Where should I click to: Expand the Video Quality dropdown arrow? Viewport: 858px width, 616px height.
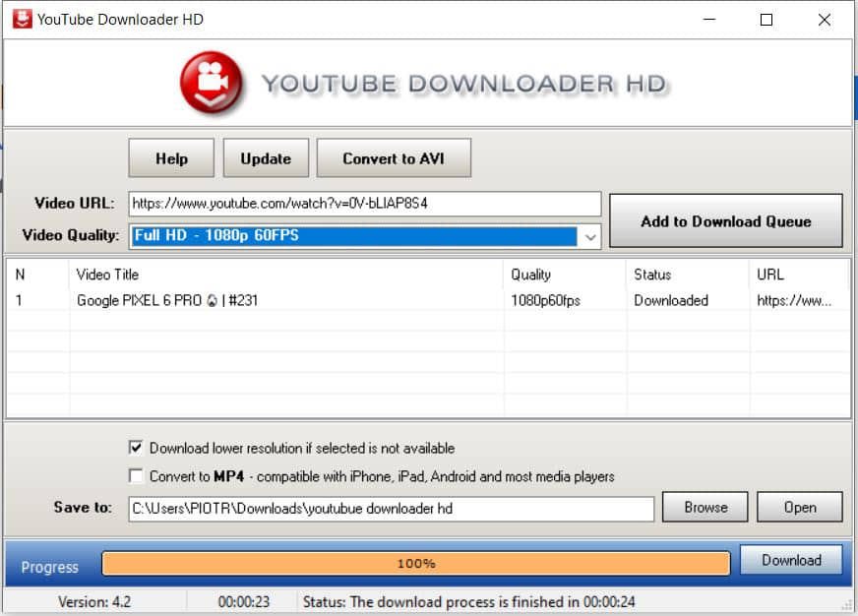[x=590, y=237]
